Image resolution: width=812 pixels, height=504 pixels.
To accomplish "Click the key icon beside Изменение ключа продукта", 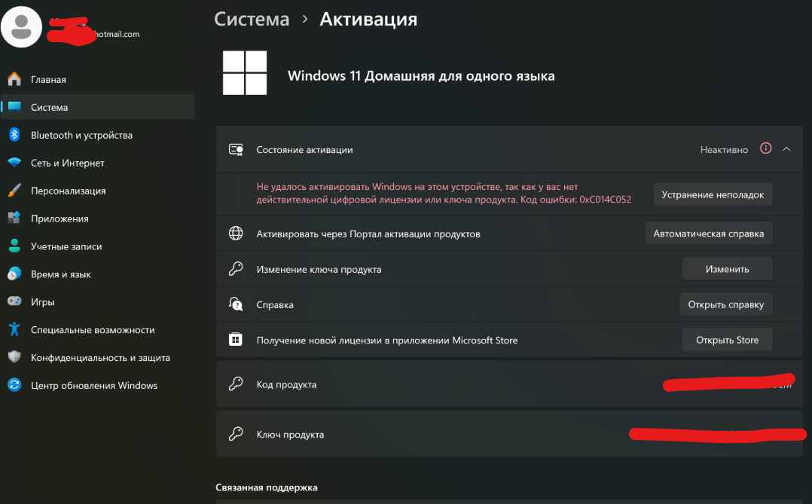I will coord(237,269).
